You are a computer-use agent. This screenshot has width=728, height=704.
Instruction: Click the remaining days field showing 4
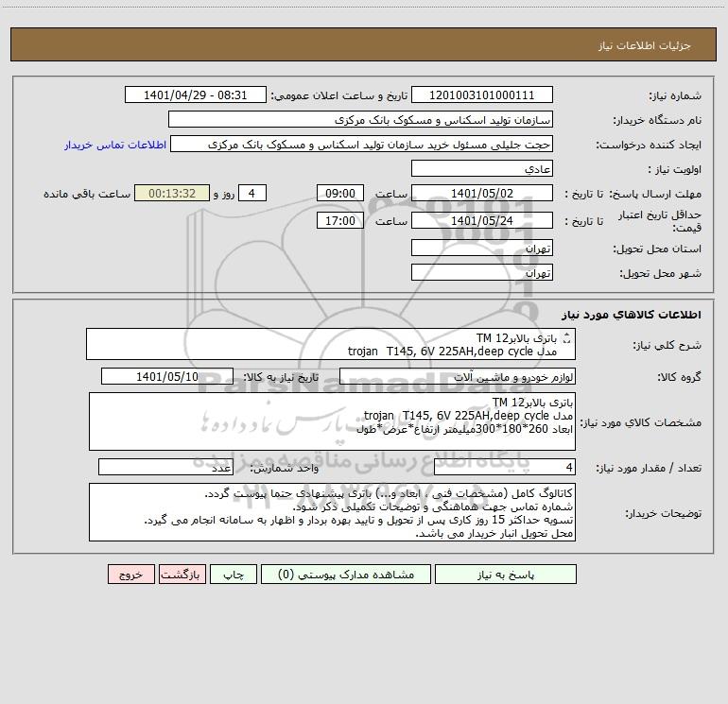252,193
